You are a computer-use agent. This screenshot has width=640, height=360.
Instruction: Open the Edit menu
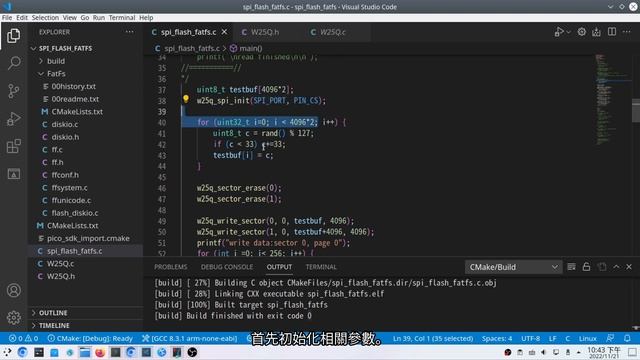coord(22,18)
